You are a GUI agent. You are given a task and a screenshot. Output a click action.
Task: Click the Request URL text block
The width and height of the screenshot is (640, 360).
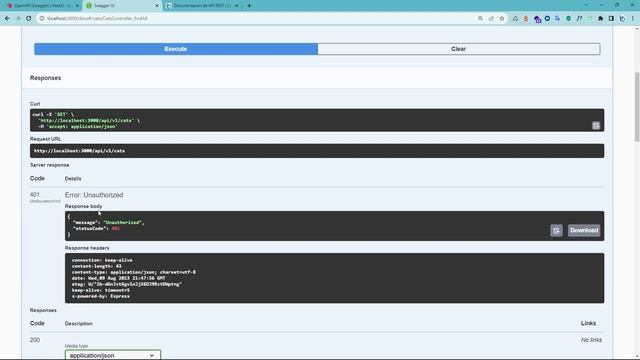(x=317, y=151)
